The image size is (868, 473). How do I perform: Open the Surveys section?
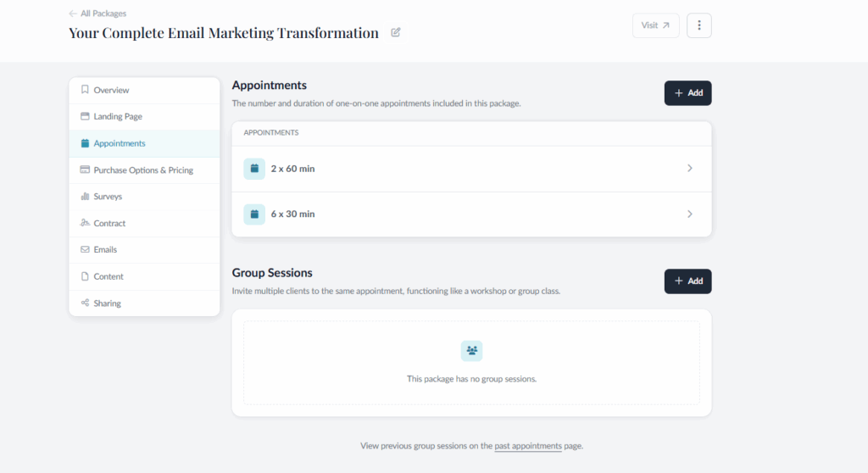(x=144, y=196)
